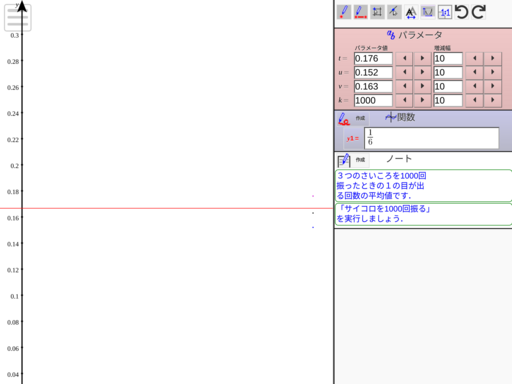
Task: Click the 1:1 scale reset icon
Action: [445, 12]
